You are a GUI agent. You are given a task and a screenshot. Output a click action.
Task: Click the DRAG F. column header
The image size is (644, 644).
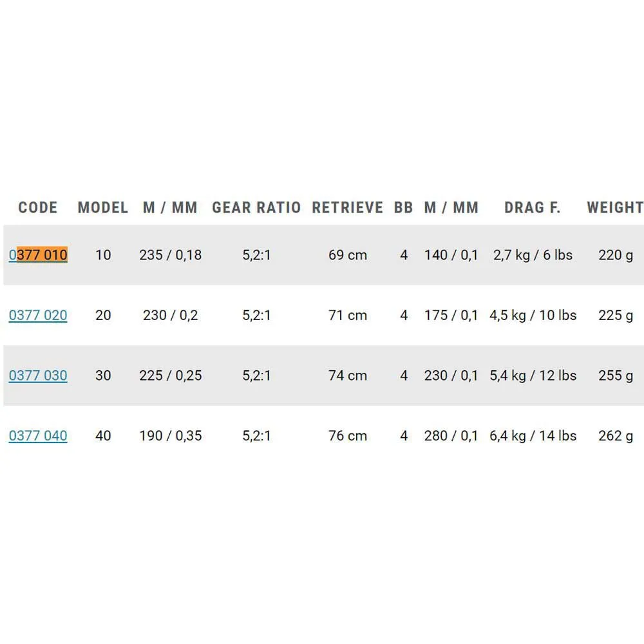click(x=533, y=207)
